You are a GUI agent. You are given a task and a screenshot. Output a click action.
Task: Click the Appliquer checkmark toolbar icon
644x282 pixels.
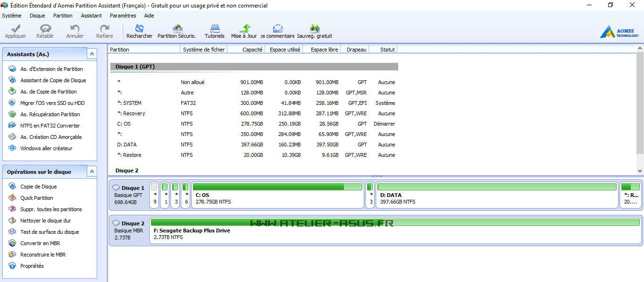coord(15,29)
